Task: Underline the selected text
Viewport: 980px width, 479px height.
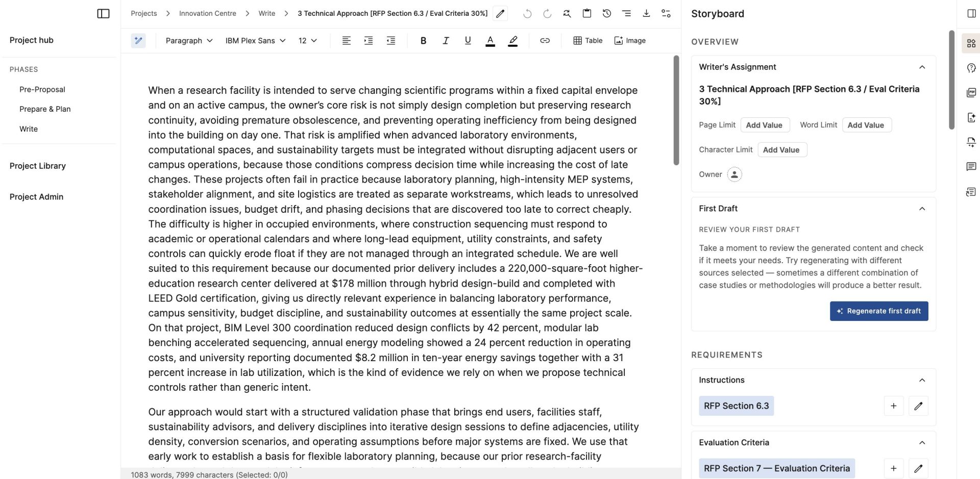Action: pyautogui.click(x=468, y=41)
